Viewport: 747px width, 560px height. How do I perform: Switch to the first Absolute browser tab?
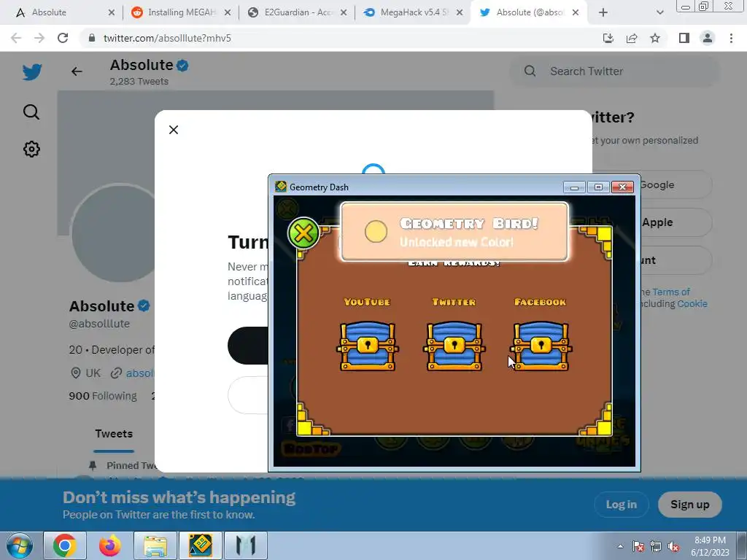coord(65,12)
